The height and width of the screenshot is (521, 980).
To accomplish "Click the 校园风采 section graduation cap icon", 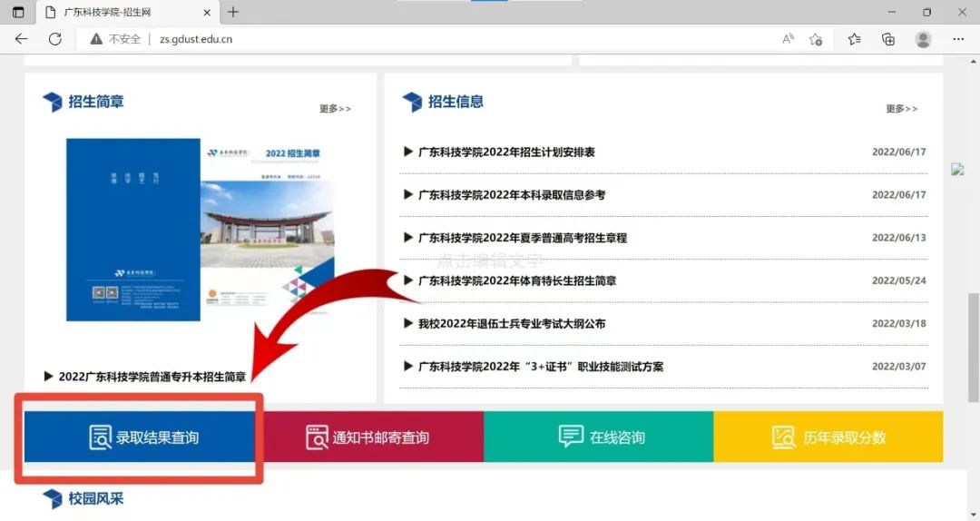I will click(x=53, y=499).
